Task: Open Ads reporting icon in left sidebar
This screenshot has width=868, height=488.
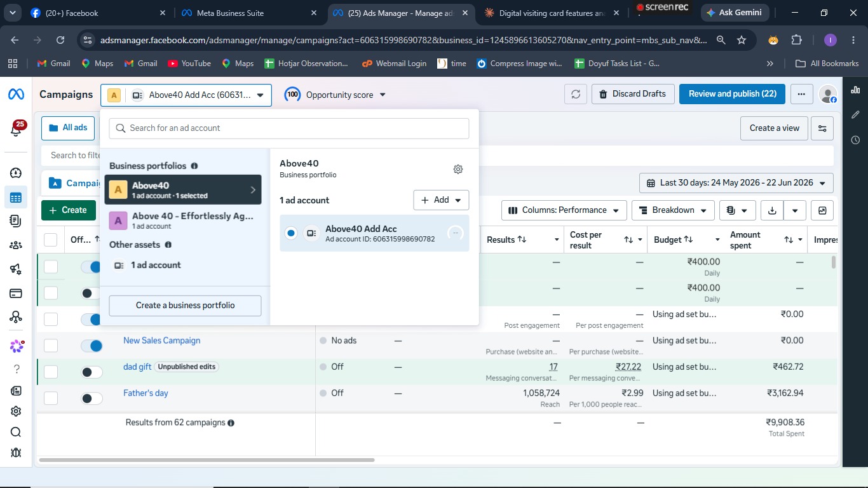Action: pos(16,220)
